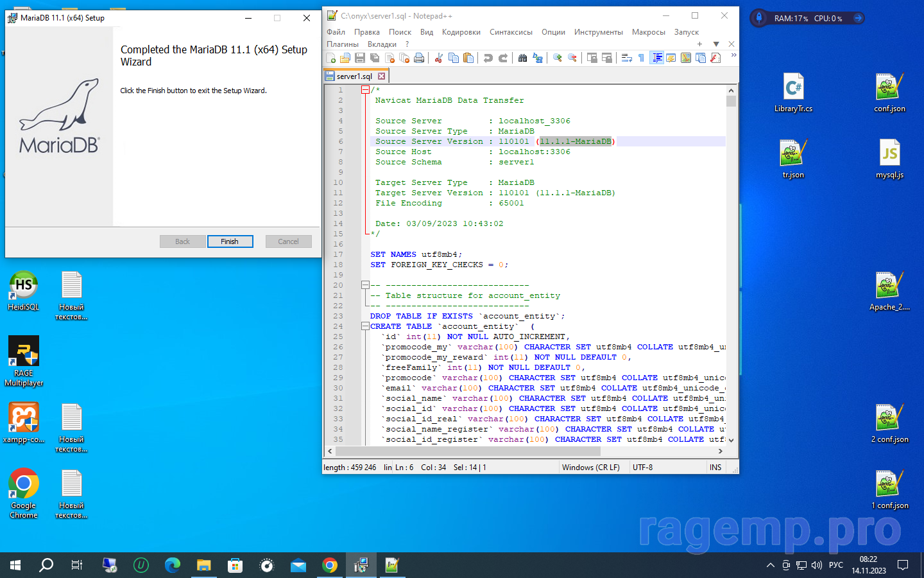Click the Print icon in Notepad++ toolbar
924x578 pixels.
[419, 58]
